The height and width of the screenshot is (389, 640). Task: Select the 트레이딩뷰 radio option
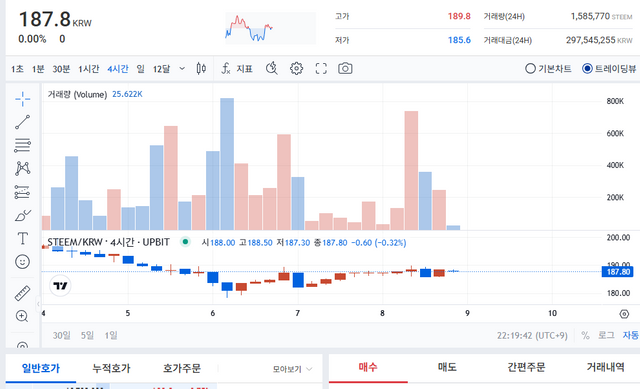click(609, 69)
